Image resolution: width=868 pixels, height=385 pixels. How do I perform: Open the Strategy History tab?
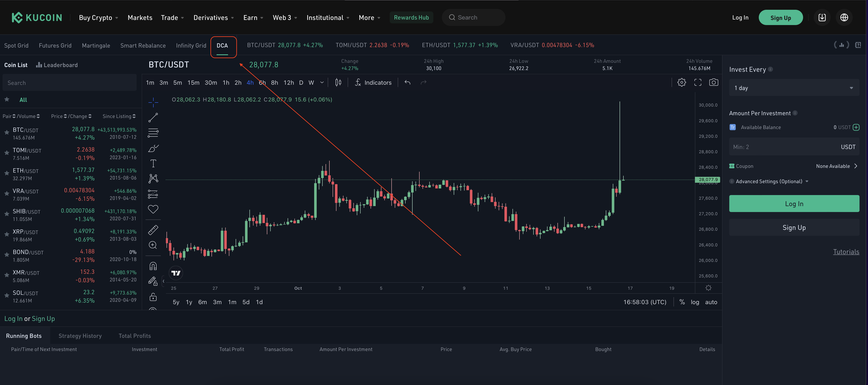click(80, 336)
